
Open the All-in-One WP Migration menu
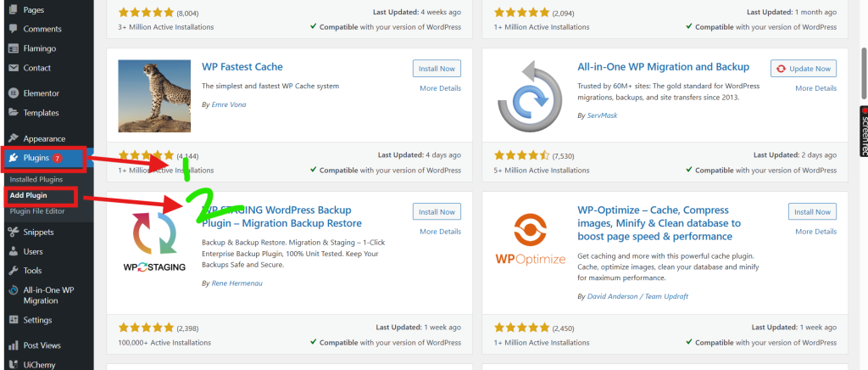tap(47, 295)
